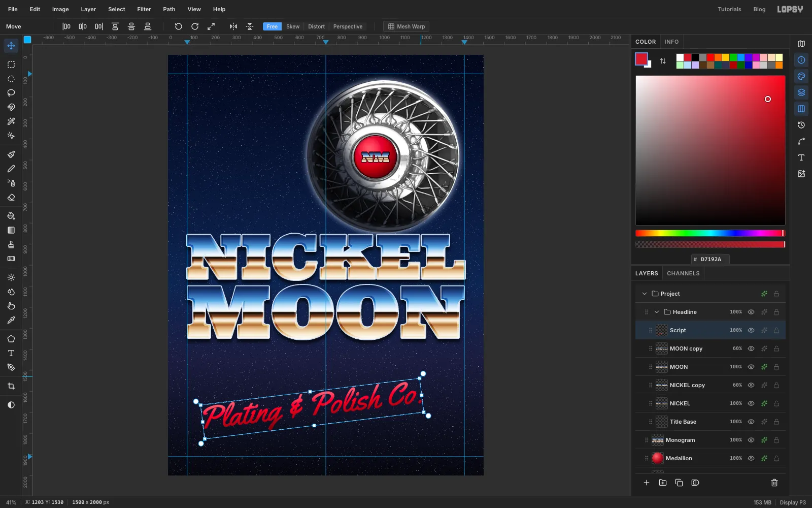Viewport: 812px width, 508px height.
Task: Select the Polygon shape tool
Action: [x=11, y=339]
